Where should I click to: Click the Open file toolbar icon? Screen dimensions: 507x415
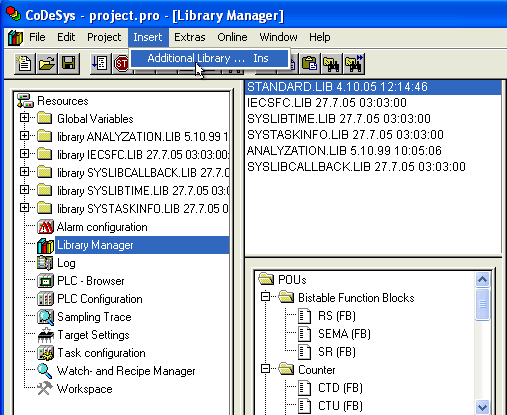pyautogui.click(x=47, y=63)
